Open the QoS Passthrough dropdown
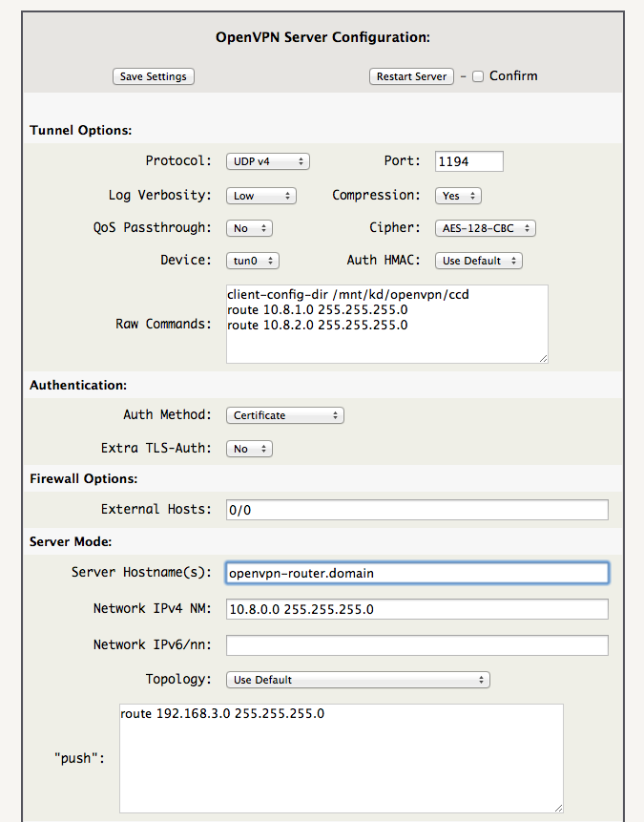 249,228
